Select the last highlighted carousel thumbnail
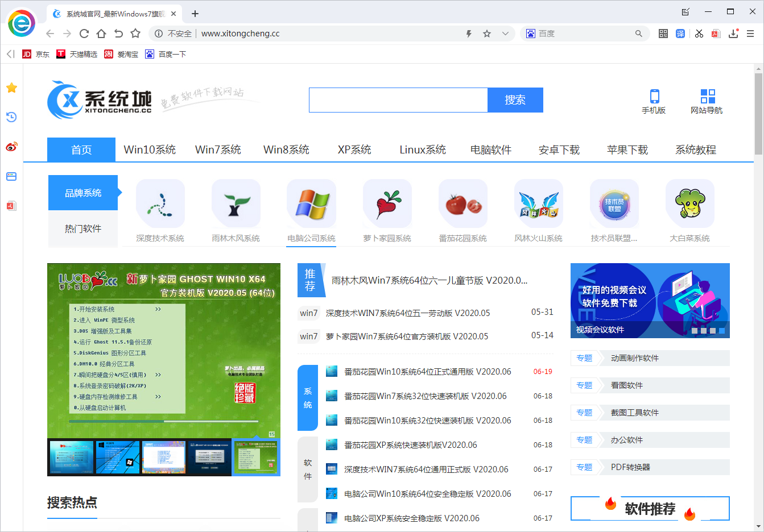Screen dimensions: 764x532 (257, 457)
